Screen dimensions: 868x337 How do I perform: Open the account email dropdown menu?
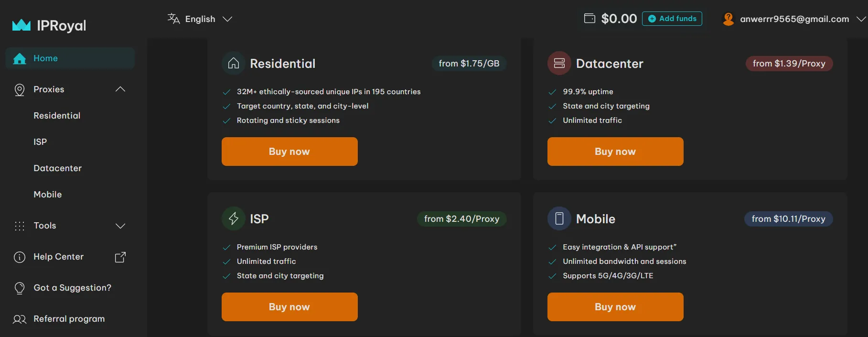[860, 19]
